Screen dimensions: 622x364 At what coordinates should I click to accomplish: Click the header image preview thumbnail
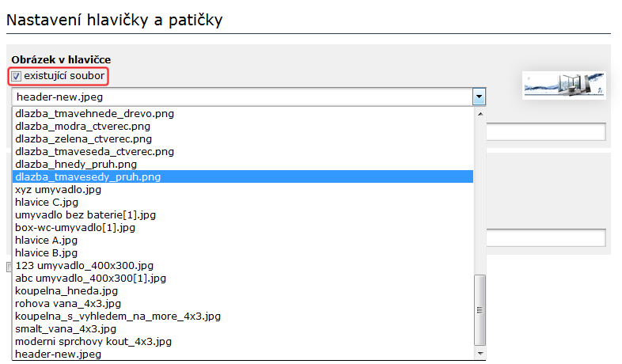[x=563, y=85]
